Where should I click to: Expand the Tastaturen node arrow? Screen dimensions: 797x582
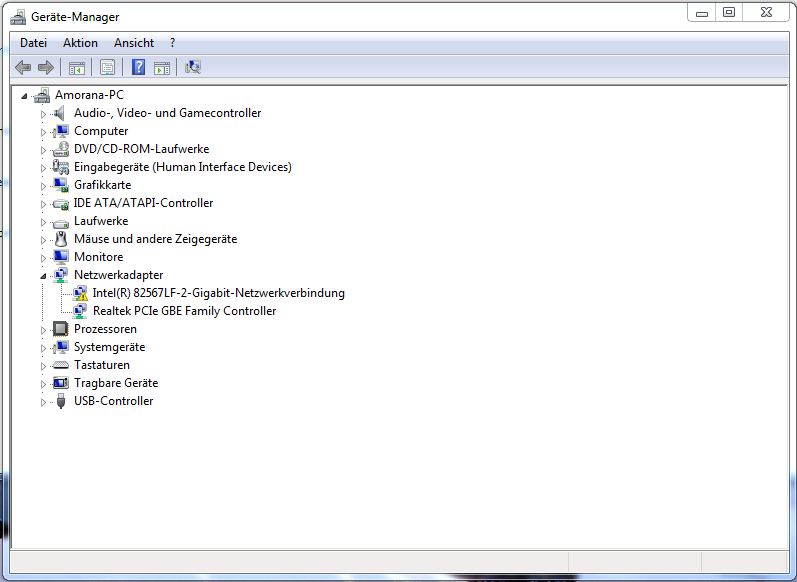pyautogui.click(x=43, y=366)
